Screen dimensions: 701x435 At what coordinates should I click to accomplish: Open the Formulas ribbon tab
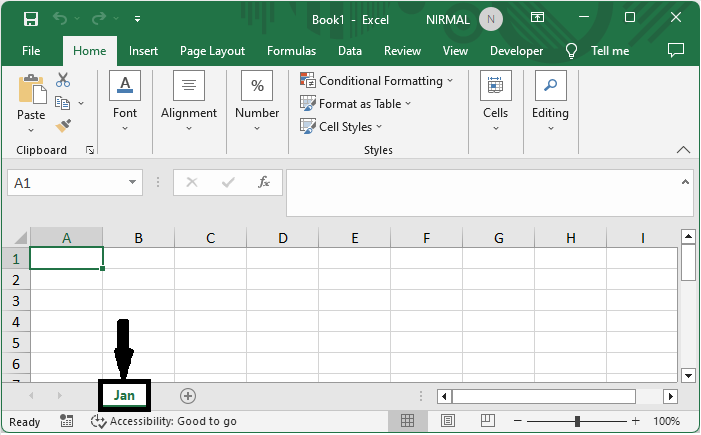291,51
